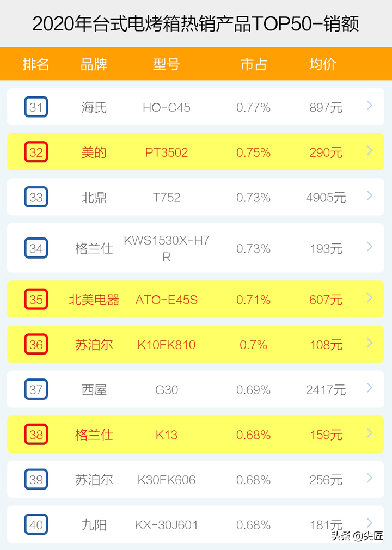Click the 市占 column header
The image size is (392, 550).
254,65
